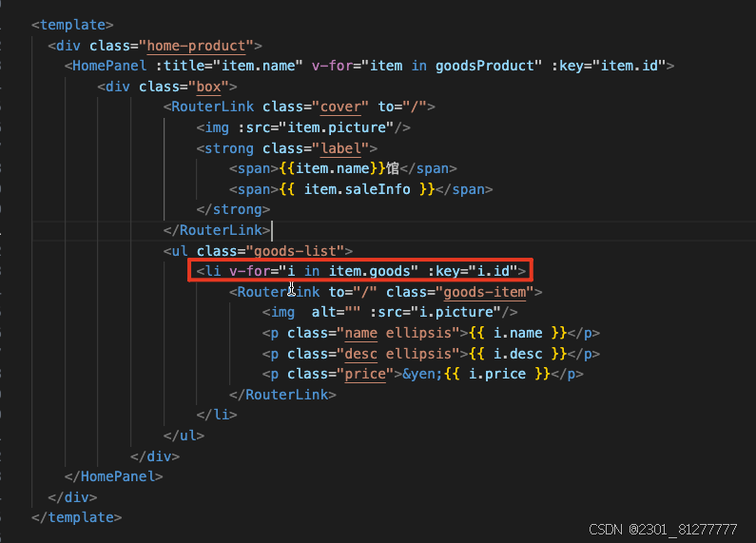Click the {{item.name}} span line
The image size is (756, 543).
pyautogui.click(x=342, y=168)
